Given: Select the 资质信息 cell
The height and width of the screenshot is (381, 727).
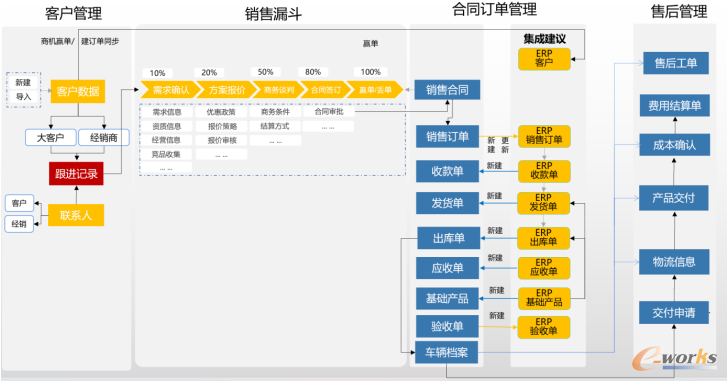Looking at the screenshot, I should click(166, 126).
